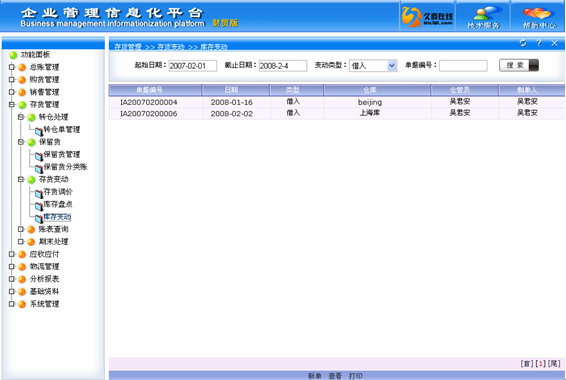This screenshot has height=380, width=566.
Task: Click page icon next to 存货调价
Action: pos(39,194)
